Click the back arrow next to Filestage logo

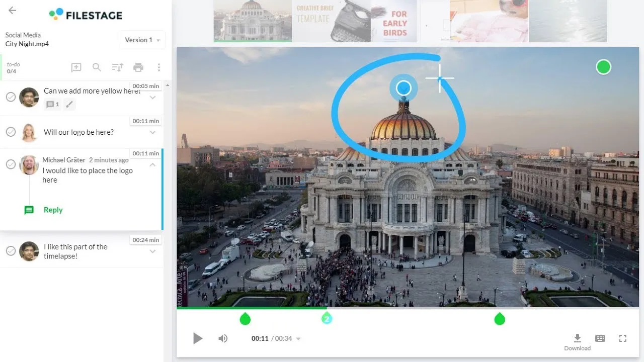coord(13,11)
